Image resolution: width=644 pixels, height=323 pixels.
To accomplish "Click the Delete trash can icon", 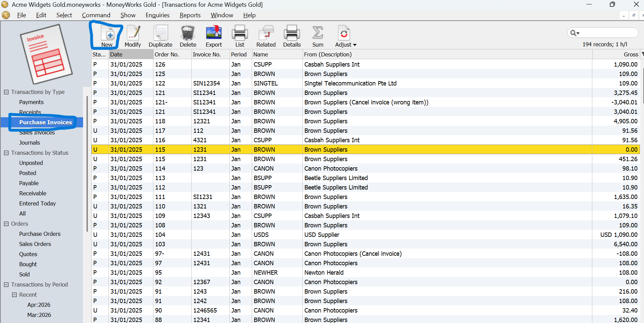I will click(x=188, y=33).
